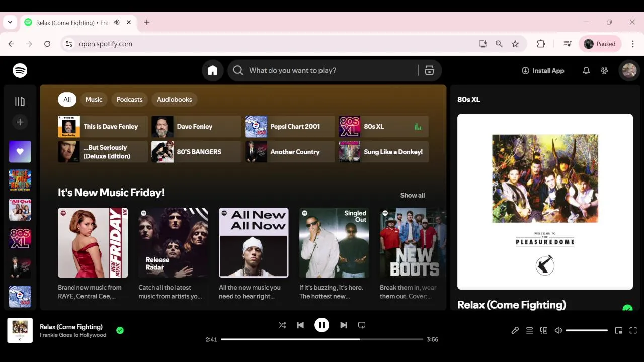Screen dimensions: 644x362
Task: Reload the Spotify page
Action: click(x=47, y=44)
